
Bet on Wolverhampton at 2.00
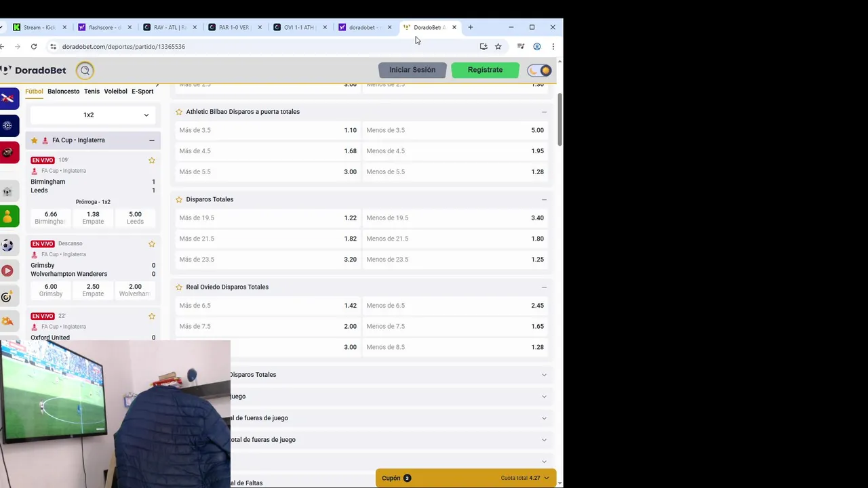pos(135,290)
